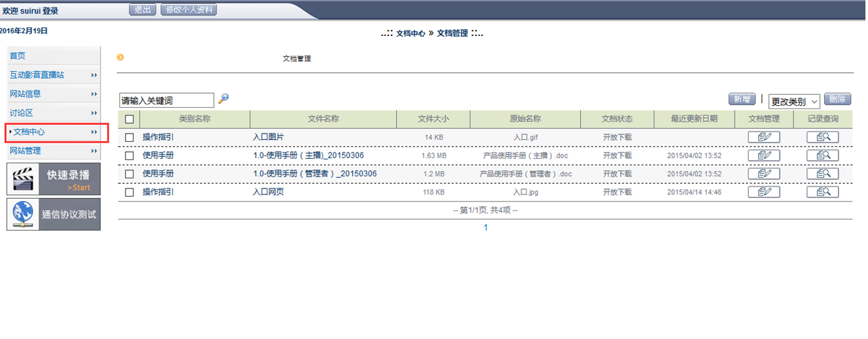Open record query icon for 入口图片
This screenshot has width=868, height=339.
[x=823, y=137]
